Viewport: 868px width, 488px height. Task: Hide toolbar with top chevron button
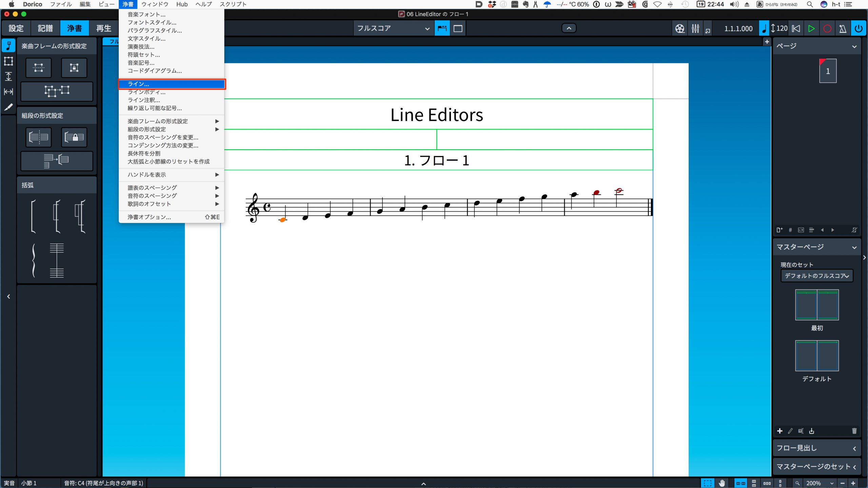pyautogui.click(x=569, y=28)
